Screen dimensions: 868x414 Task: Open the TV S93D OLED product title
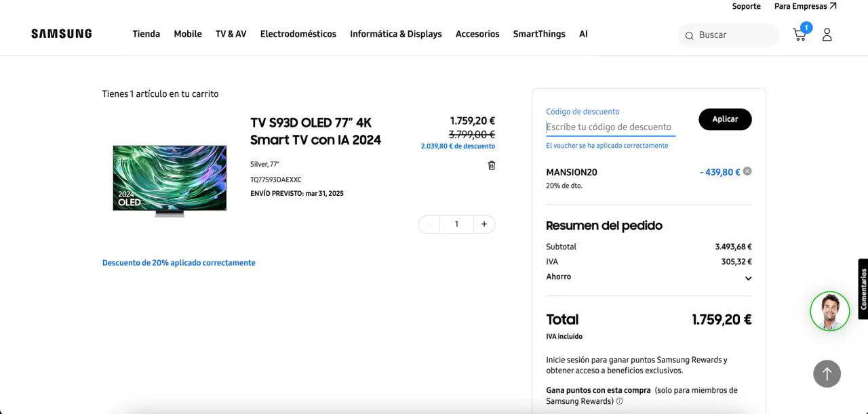pos(316,131)
